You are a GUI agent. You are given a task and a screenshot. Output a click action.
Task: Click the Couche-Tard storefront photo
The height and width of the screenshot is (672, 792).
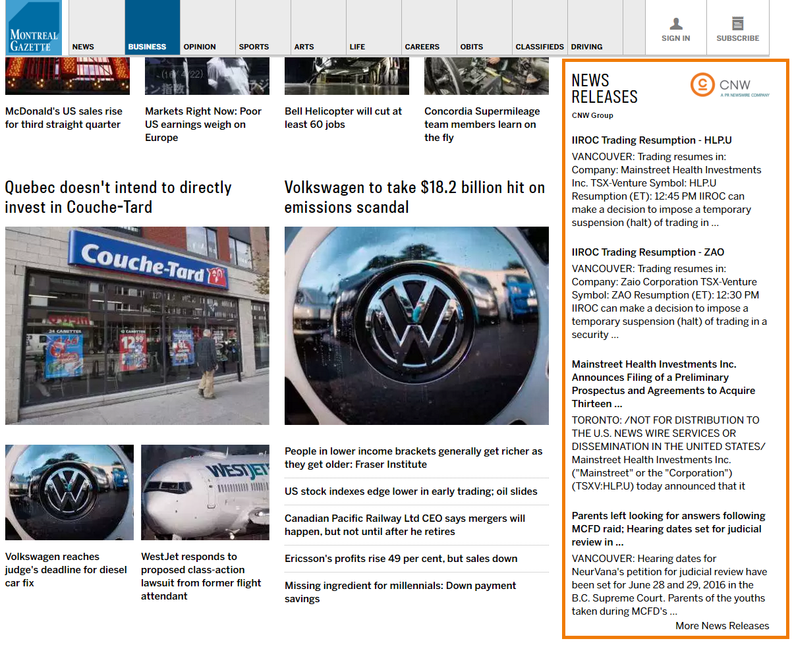coord(137,325)
